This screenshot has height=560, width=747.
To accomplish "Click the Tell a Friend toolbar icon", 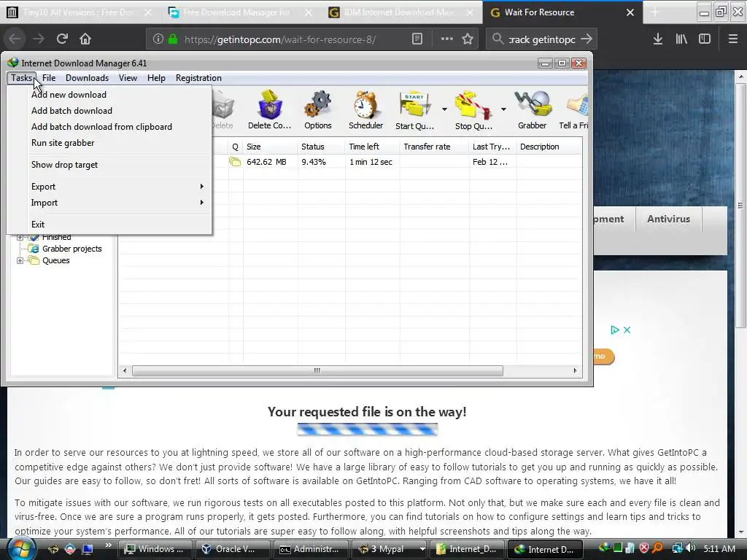I will coord(577,105).
